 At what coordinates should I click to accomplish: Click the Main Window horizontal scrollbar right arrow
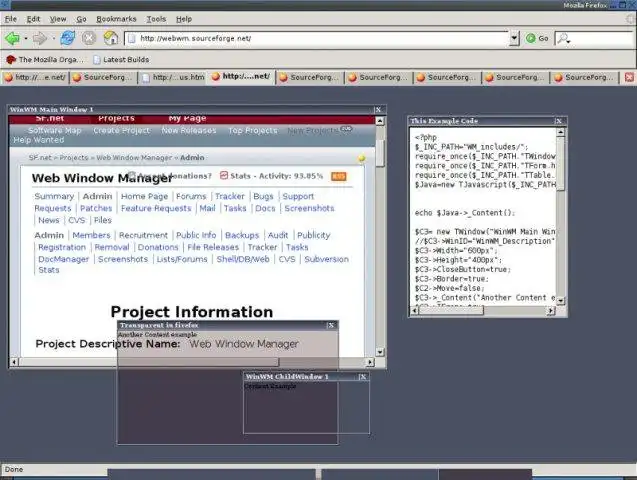(x=370, y=362)
